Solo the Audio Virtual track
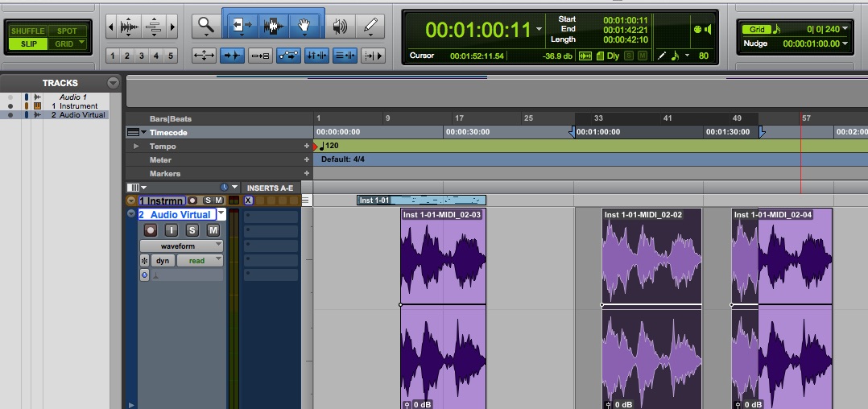This screenshot has height=409, width=868. (192, 230)
